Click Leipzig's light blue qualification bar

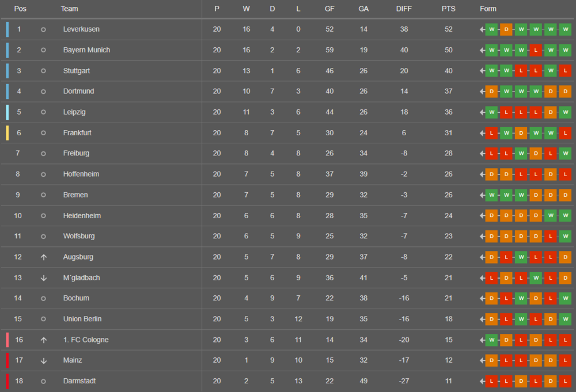pos(7,112)
